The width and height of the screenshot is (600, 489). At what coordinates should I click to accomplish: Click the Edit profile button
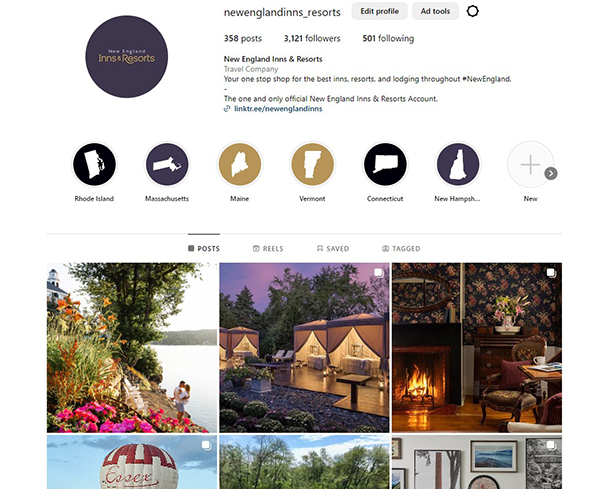point(380,11)
